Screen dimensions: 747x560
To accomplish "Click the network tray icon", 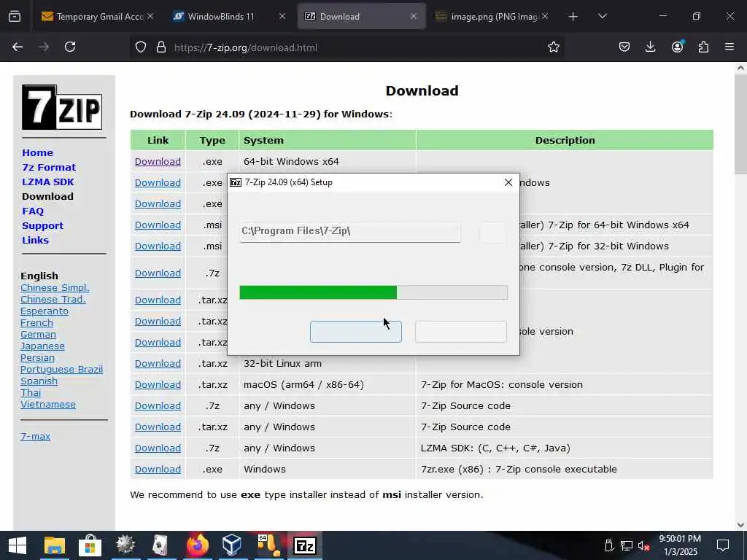I will click(627, 545).
